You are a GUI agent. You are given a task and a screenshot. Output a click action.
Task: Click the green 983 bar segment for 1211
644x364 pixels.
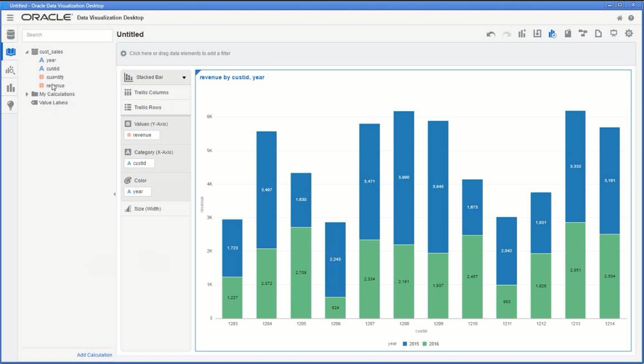pos(506,301)
